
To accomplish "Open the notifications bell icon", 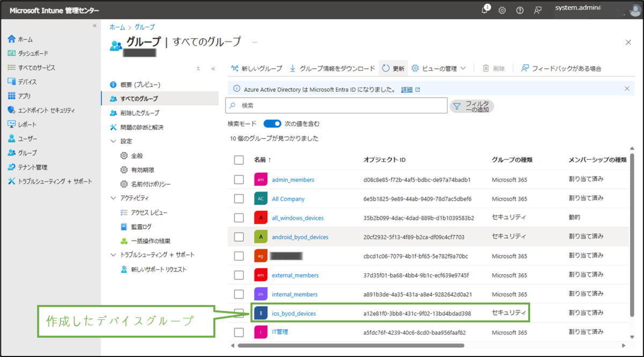I will (x=485, y=10).
